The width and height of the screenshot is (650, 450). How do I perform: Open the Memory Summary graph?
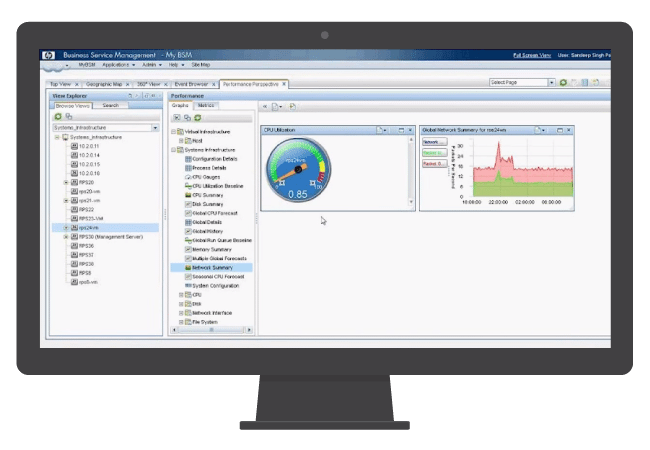(x=209, y=249)
